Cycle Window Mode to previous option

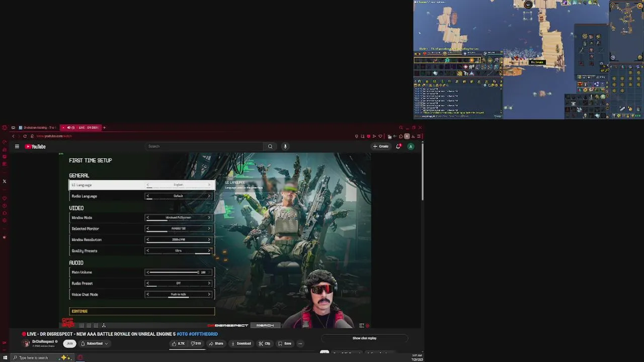pyautogui.click(x=148, y=217)
